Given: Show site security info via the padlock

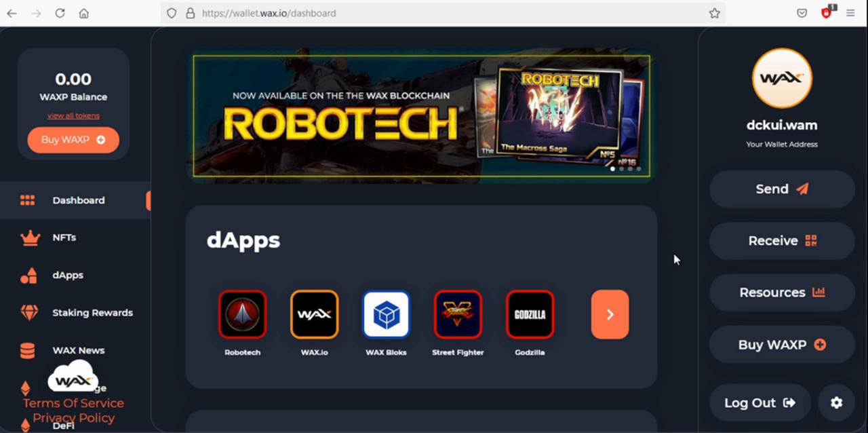Looking at the screenshot, I should click(190, 13).
